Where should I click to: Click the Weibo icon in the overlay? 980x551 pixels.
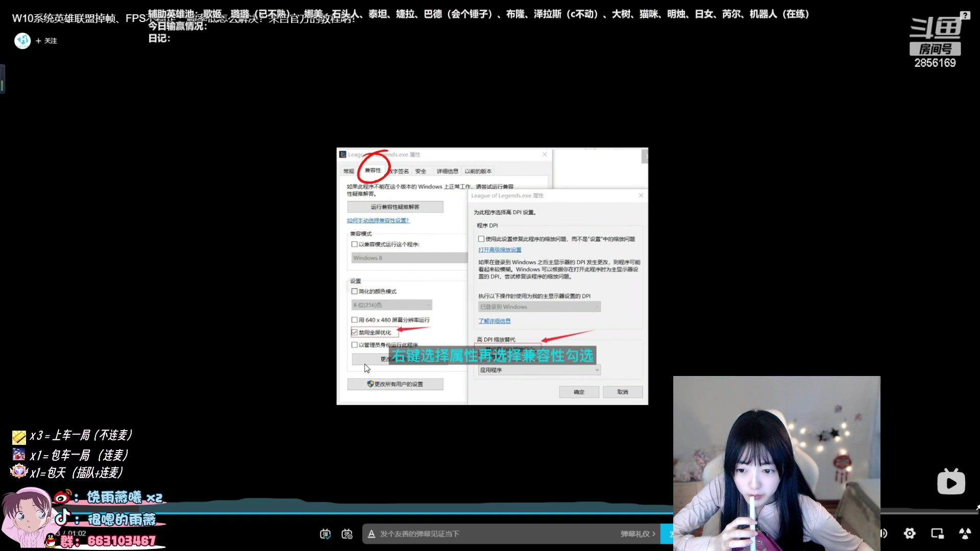click(x=63, y=497)
